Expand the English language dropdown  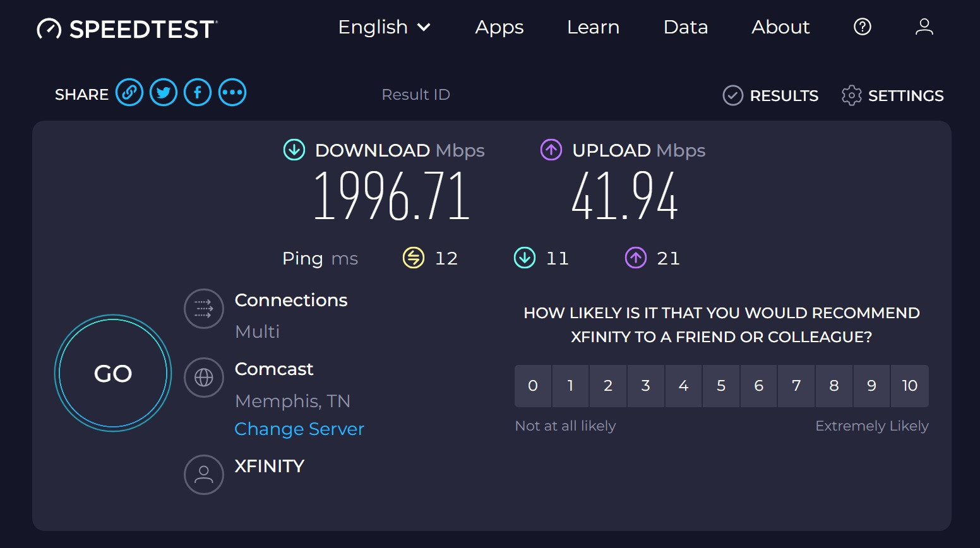(x=385, y=27)
